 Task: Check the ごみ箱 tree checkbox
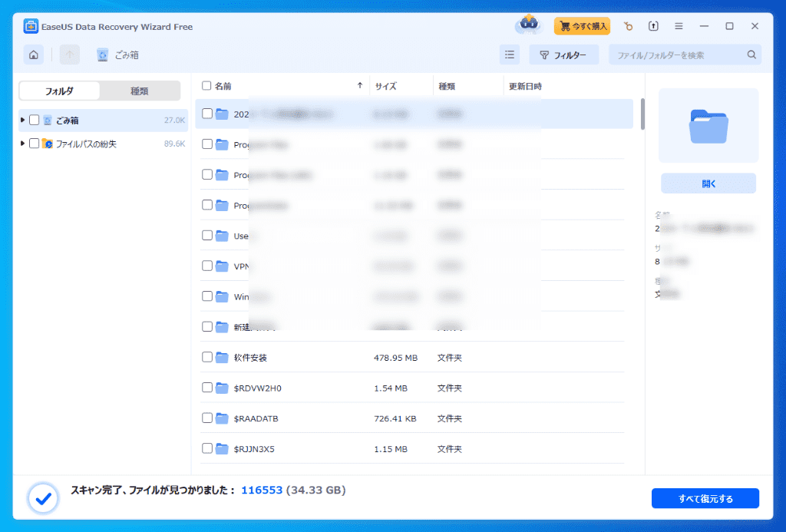point(34,121)
